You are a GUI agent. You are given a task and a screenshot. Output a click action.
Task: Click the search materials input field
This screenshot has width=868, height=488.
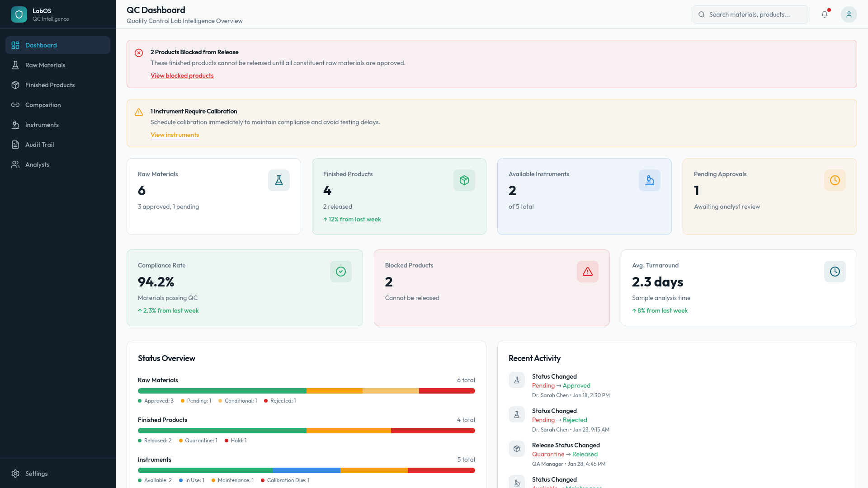pyautogui.click(x=750, y=14)
